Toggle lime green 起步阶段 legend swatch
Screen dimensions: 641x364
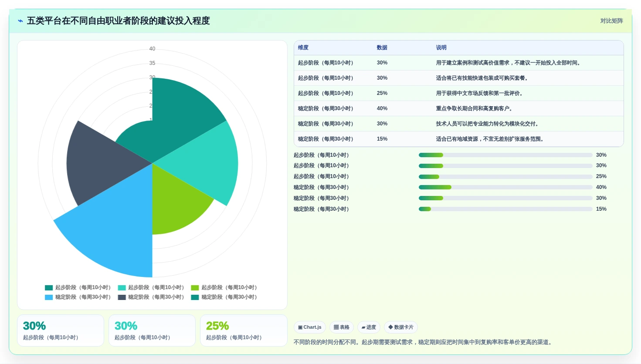pos(195,288)
